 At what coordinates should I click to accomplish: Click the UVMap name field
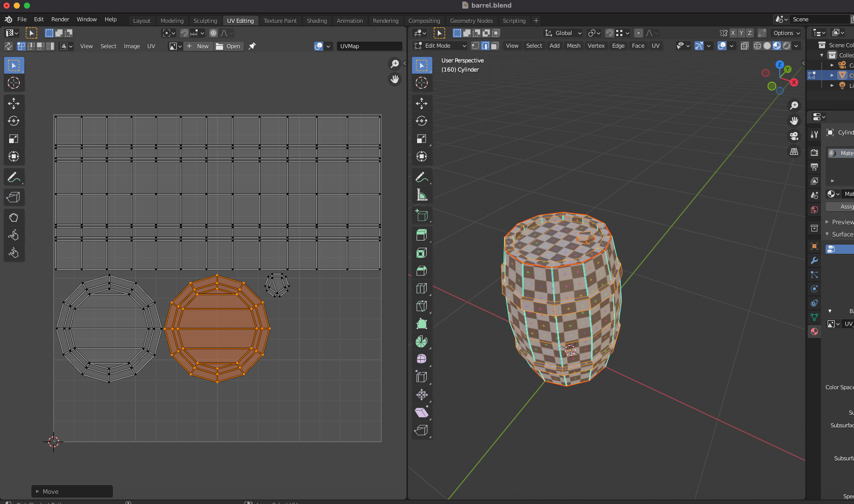point(369,46)
